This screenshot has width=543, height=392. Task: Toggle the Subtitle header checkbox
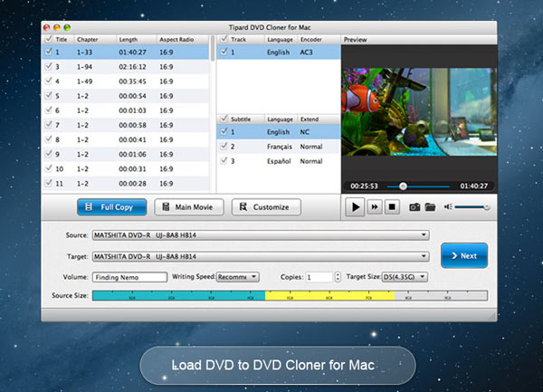(224, 119)
